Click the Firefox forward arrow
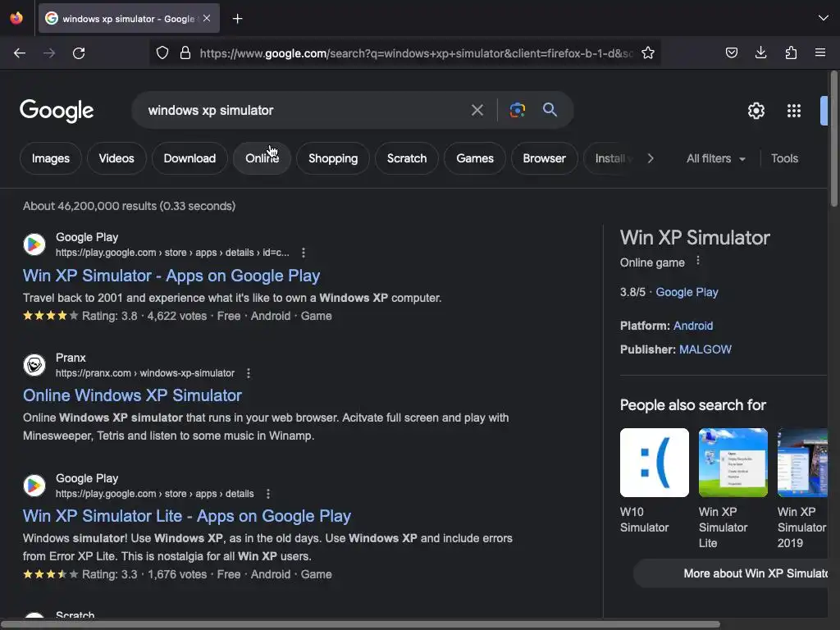The image size is (840, 630). tap(49, 53)
